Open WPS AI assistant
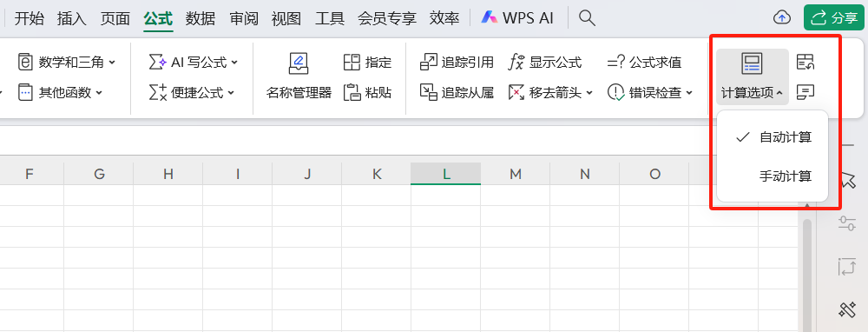This screenshot has height=332, width=868. click(517, 18)
